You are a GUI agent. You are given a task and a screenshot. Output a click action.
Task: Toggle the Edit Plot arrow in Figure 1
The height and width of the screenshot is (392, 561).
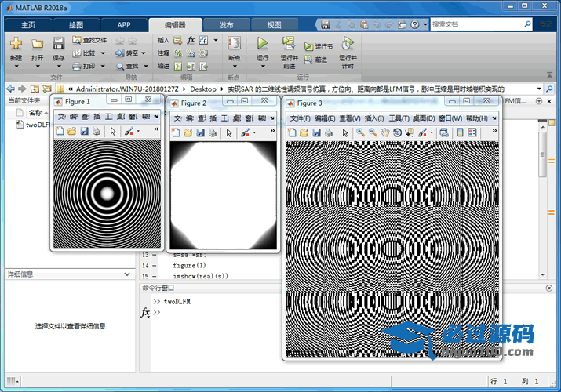[x=113, y=132]
